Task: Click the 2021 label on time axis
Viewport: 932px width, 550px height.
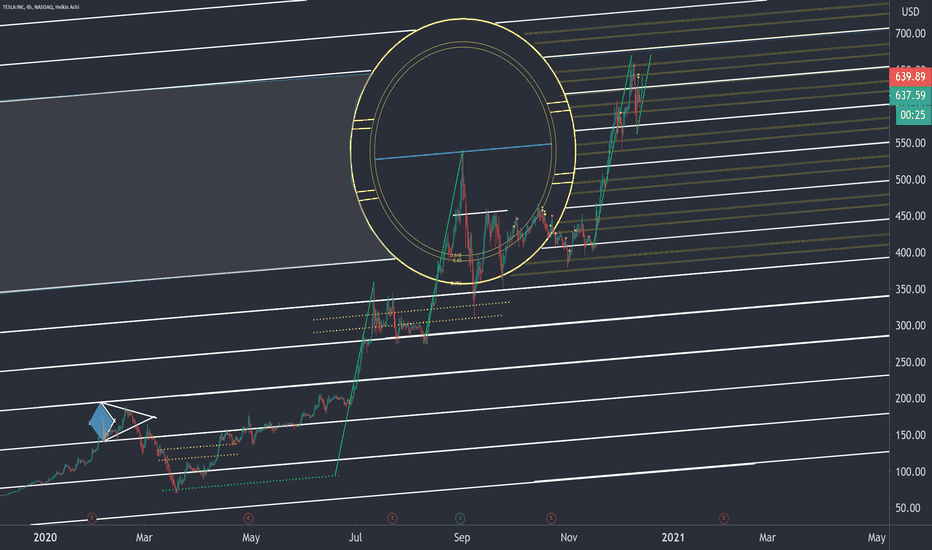Action: (673, 538)
